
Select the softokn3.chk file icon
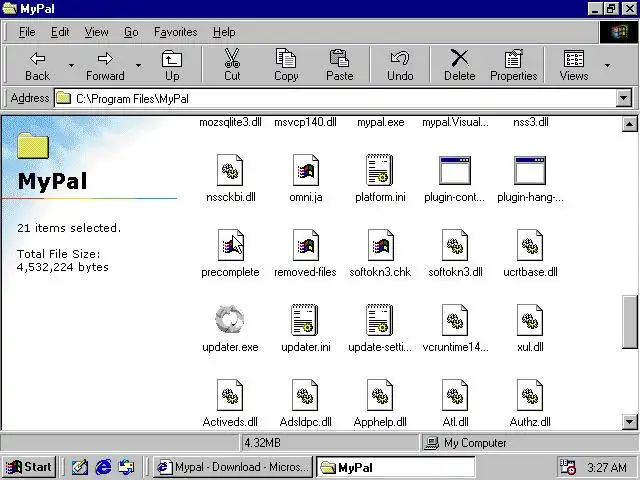pos(380,245)
